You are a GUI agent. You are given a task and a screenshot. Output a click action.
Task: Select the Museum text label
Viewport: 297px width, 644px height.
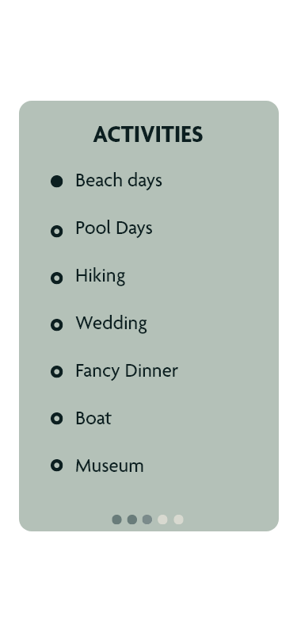point(109,466)
